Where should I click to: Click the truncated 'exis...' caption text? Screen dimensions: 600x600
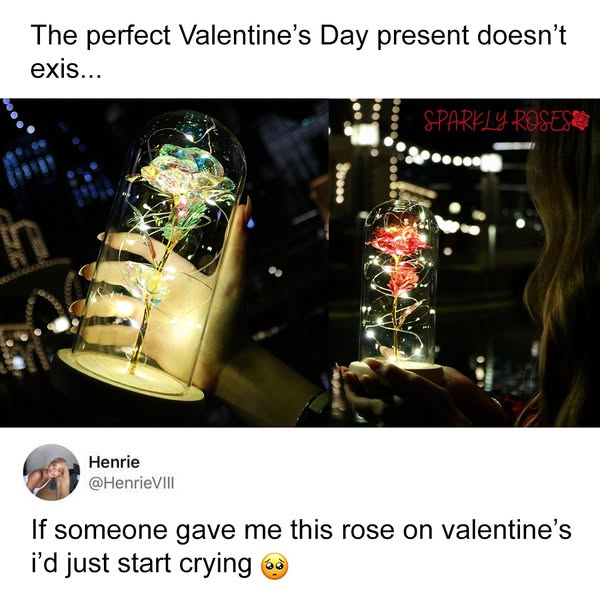(65, 69)
